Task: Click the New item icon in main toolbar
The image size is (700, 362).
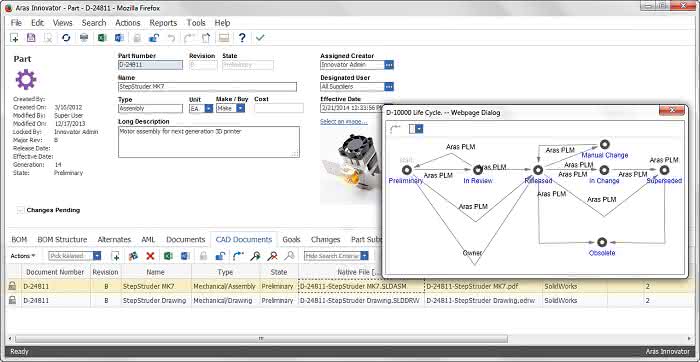Action: tap(14, 38)
